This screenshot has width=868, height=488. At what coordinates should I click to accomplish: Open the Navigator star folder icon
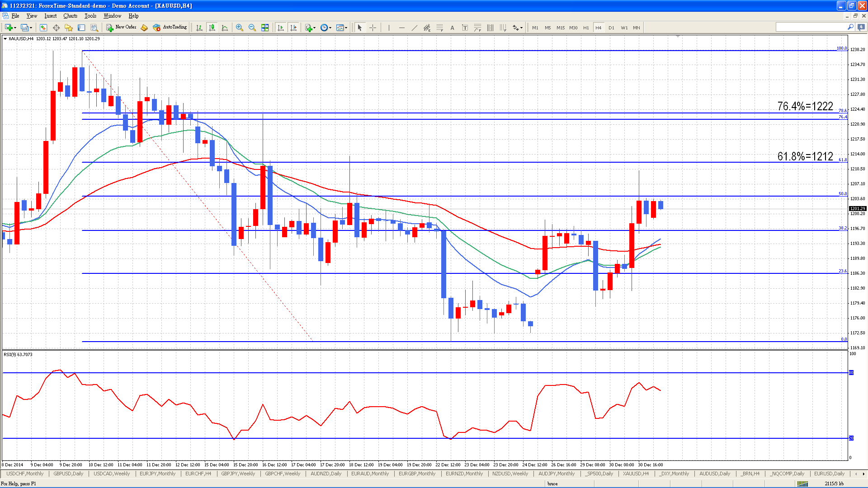tap(69, 28)
